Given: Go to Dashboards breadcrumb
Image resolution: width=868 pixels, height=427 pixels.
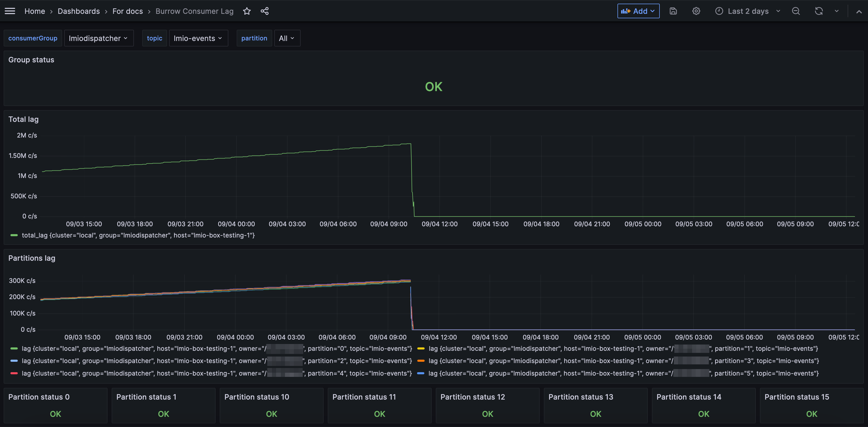Looking at the screenshot, I should click(79, 11).
